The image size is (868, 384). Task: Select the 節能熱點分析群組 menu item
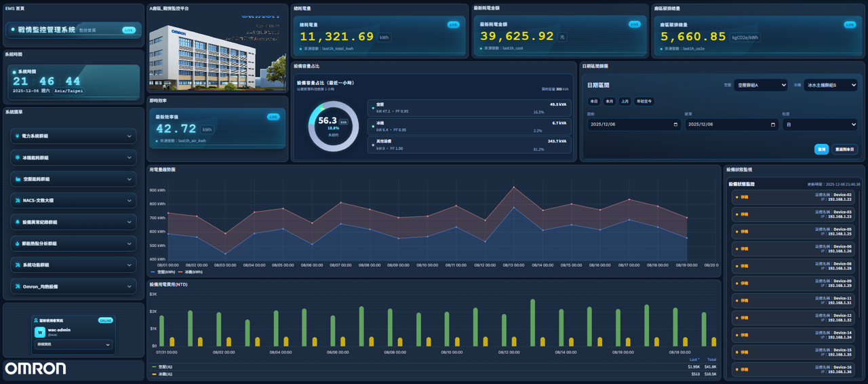click(73, 244)
